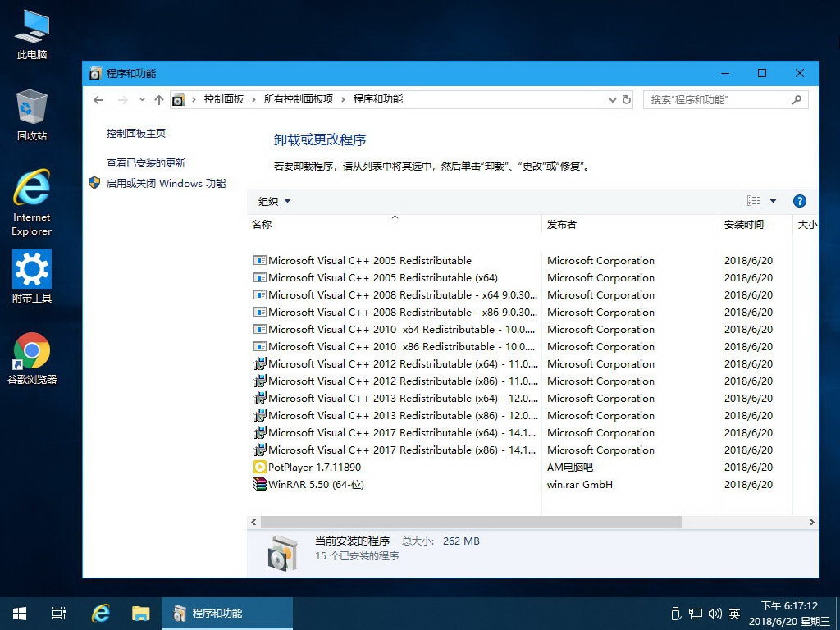
Task: Expand the chevron after 控制面板 breadcrumb
Action: point(254,99)
